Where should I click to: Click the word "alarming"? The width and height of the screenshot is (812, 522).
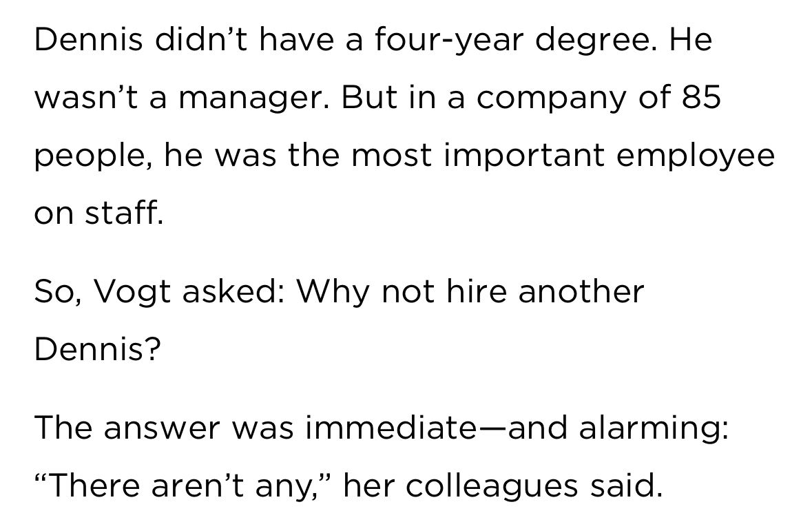coord(653,428)
